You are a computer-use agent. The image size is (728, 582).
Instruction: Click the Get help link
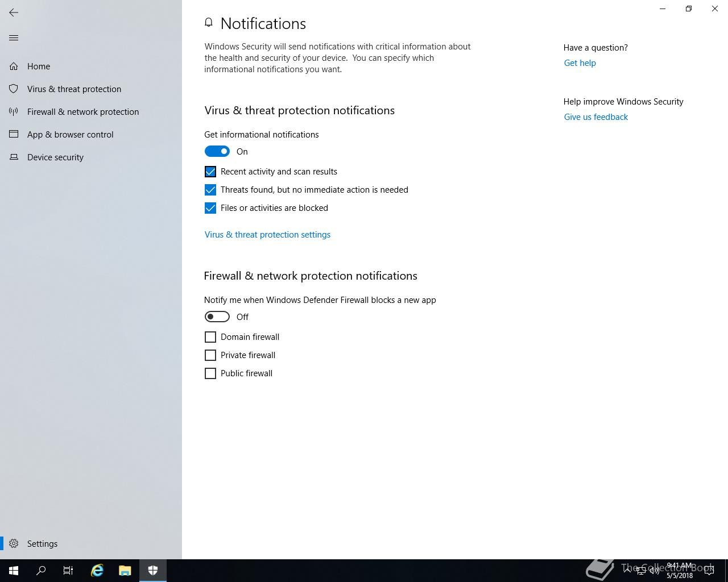point(580,63)
